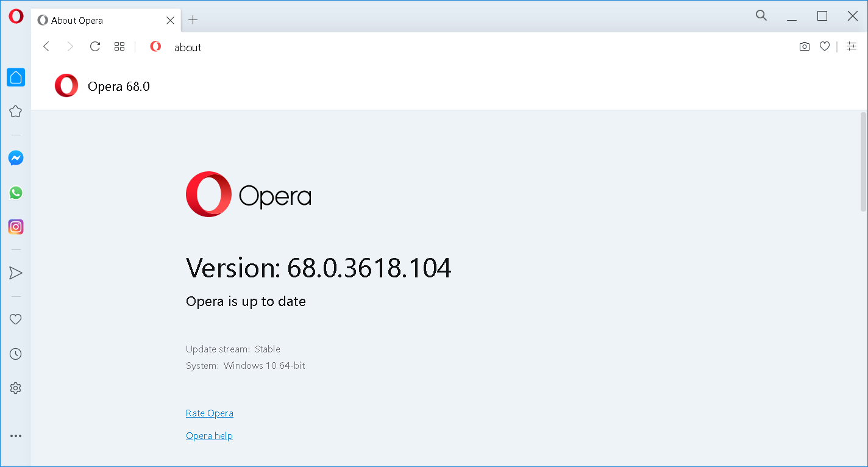
Task: Click the Rate Opera link
Action: 210,413
